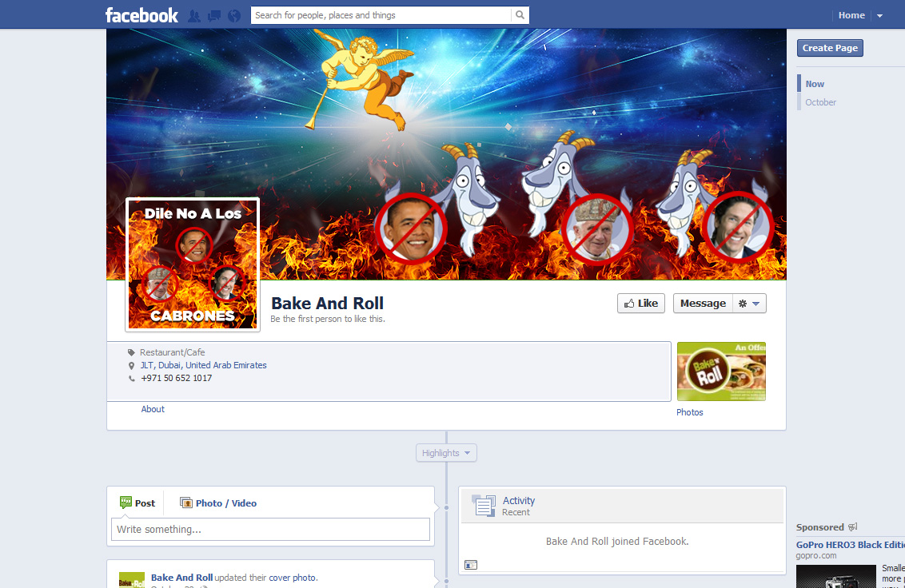This screenshot has height=588, width=905.
Task: Jump to Now on the timeline
Action: click(x=815, y=84)
